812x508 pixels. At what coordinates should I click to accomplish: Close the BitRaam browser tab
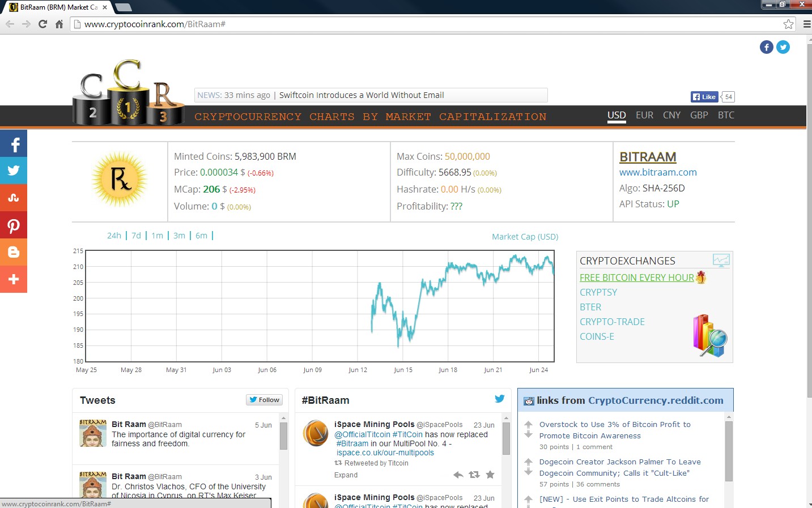point(105,7)
